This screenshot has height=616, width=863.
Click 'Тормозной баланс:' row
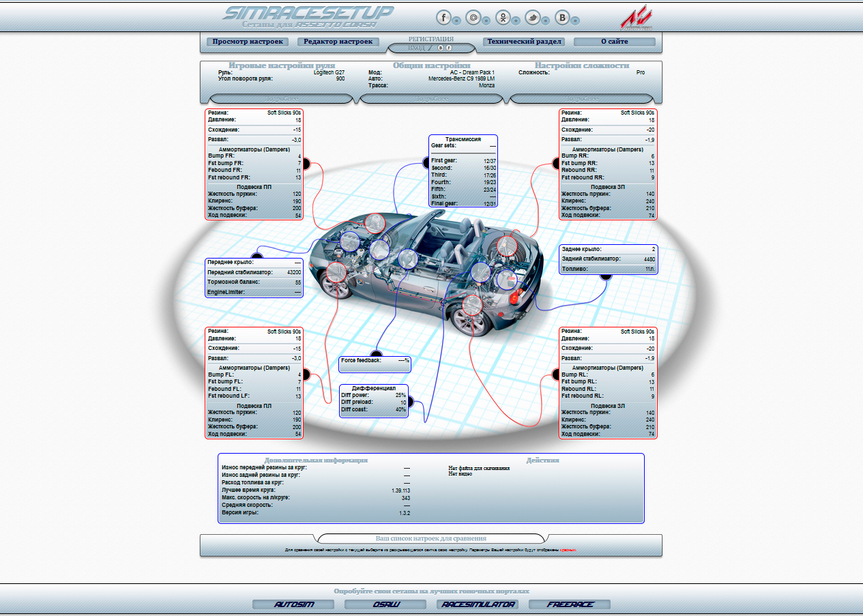254,282
